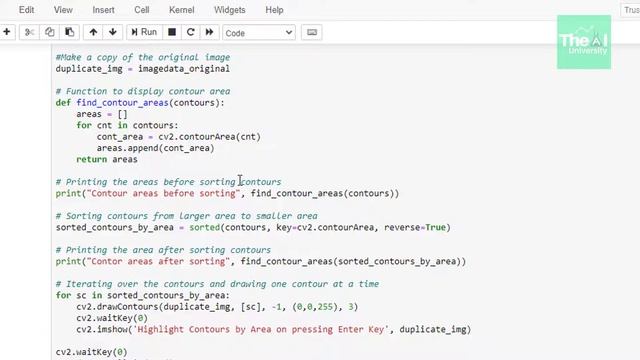Screen dimensions: 640x360
Task: Open the cell type Code dropdown
Action: [259, 33]
